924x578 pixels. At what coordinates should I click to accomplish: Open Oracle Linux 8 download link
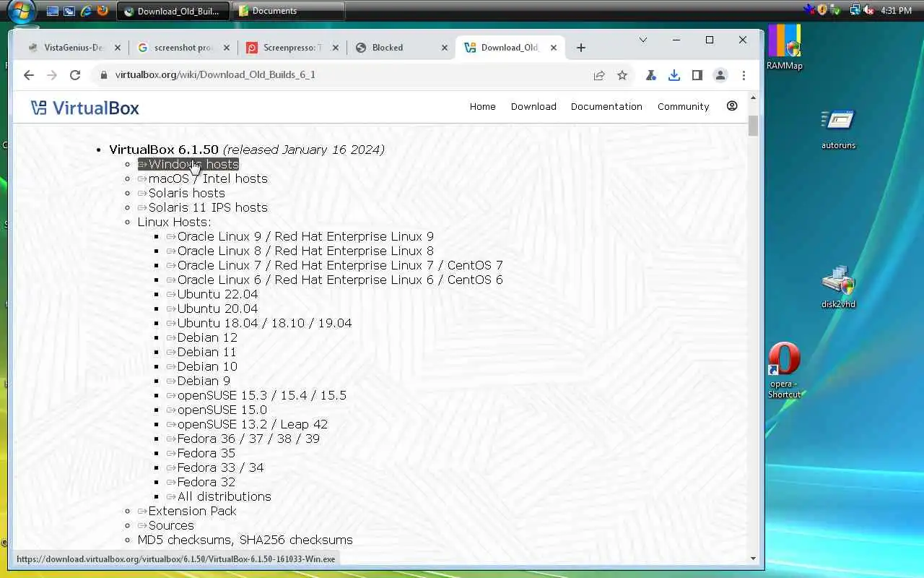coord(300,251)
